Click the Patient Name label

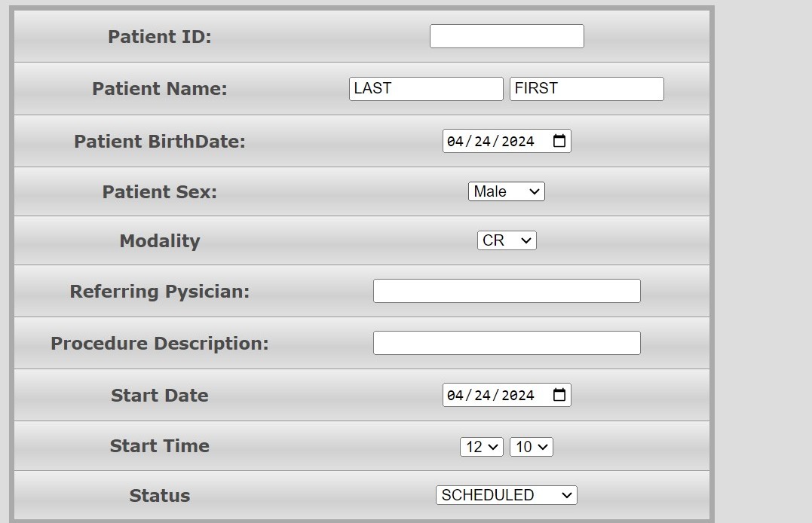tap(160, 88)
